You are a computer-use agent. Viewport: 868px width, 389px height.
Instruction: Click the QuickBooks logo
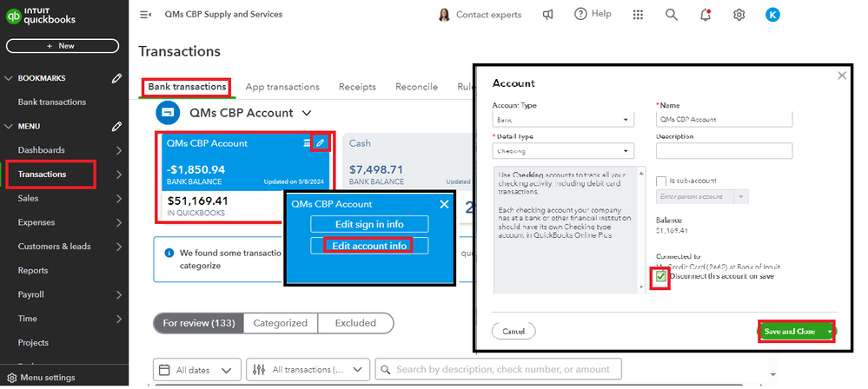click(41, 17)
